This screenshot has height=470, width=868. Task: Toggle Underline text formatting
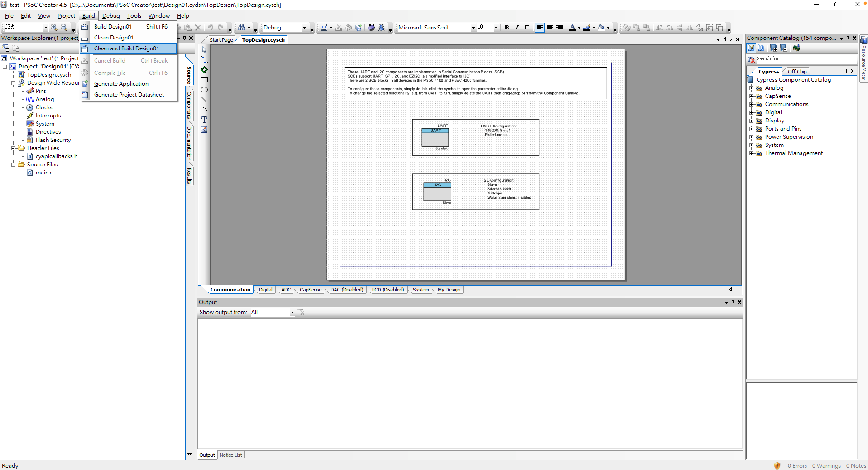[x=527, y=28]
